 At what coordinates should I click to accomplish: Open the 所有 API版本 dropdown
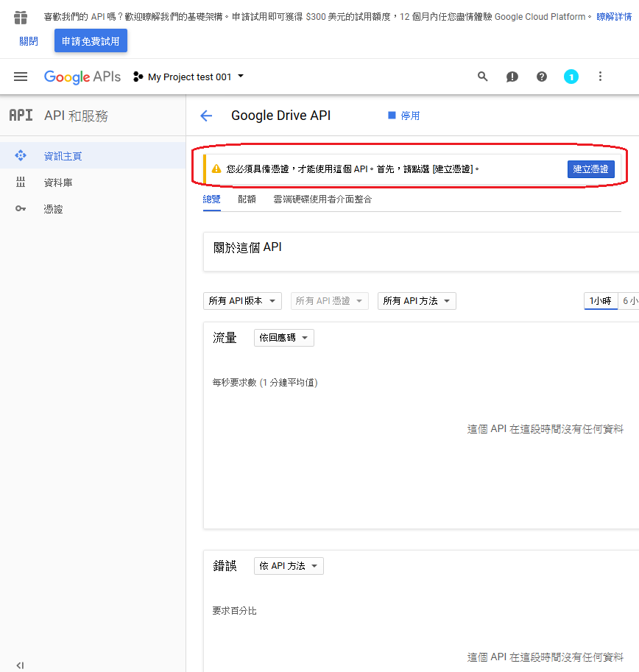click(242, 300)
